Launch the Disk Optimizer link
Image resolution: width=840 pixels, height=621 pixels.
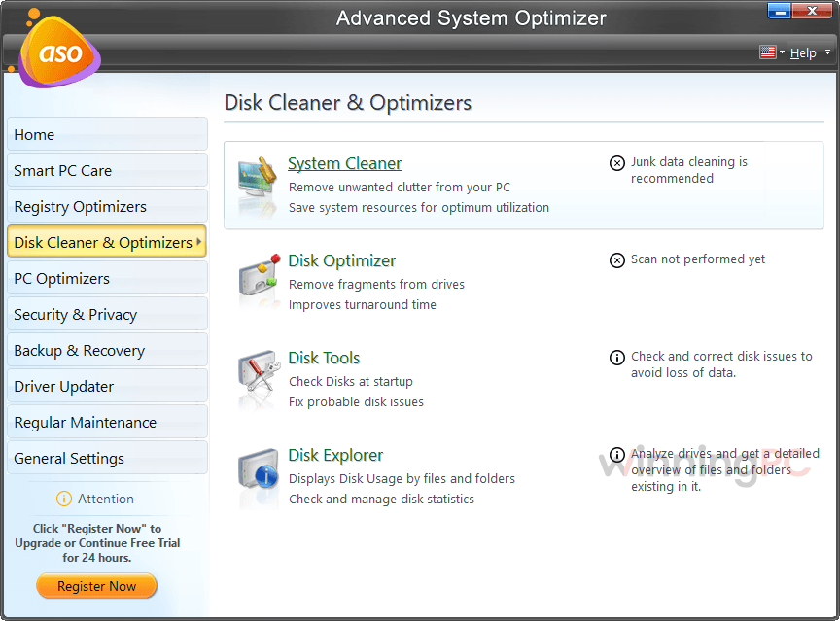point(342,260)
